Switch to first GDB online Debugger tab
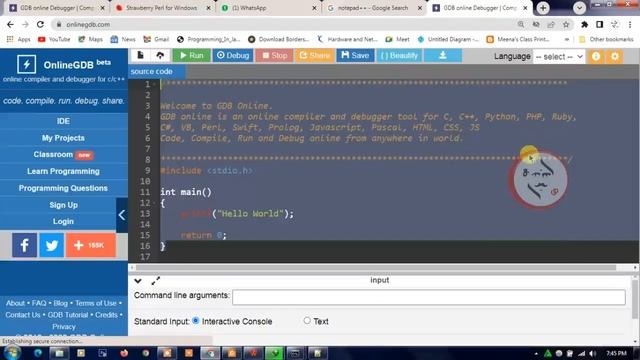This screenshot has height=360, width=640. coord(56,8)
